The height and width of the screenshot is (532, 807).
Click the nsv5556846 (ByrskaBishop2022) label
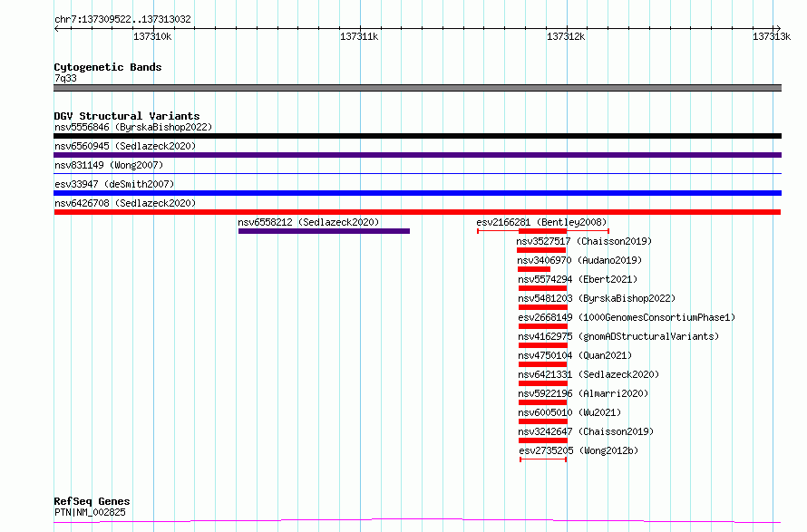coord(133,127)
